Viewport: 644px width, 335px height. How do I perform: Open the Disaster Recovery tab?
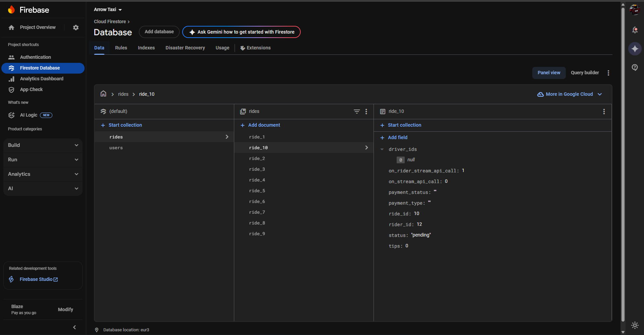(x=185, y=48)
